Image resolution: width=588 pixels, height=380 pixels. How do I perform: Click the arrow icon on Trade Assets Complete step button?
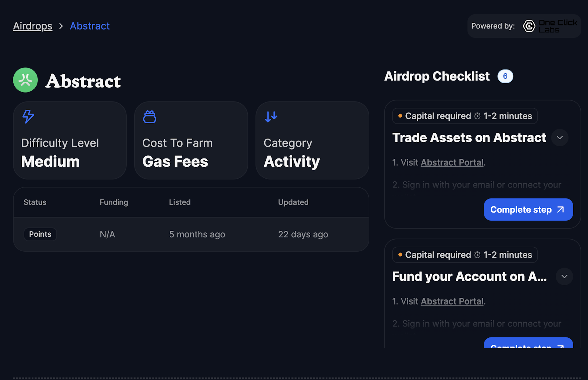click(560, 209)
